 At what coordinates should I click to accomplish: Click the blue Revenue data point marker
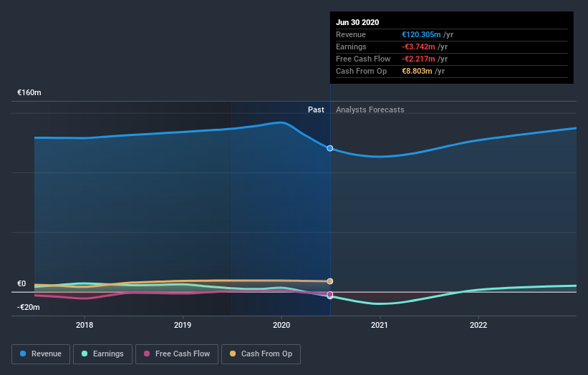[330, 148]
